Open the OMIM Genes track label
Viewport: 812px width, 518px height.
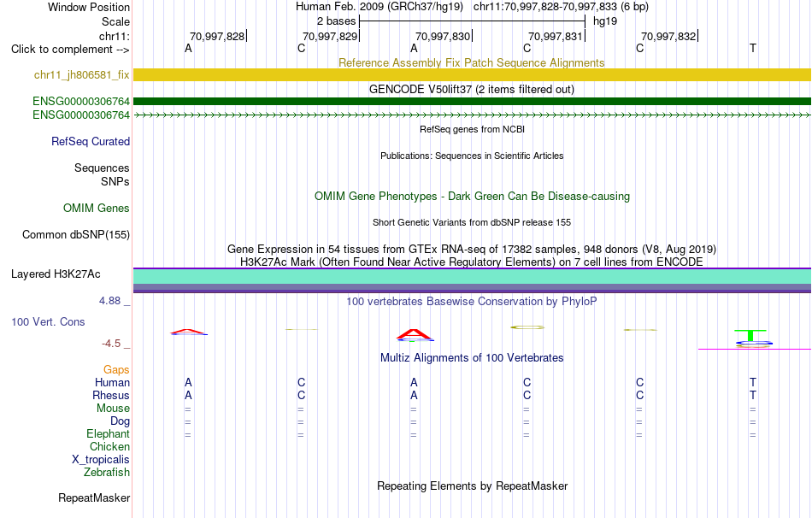(97, 208)
